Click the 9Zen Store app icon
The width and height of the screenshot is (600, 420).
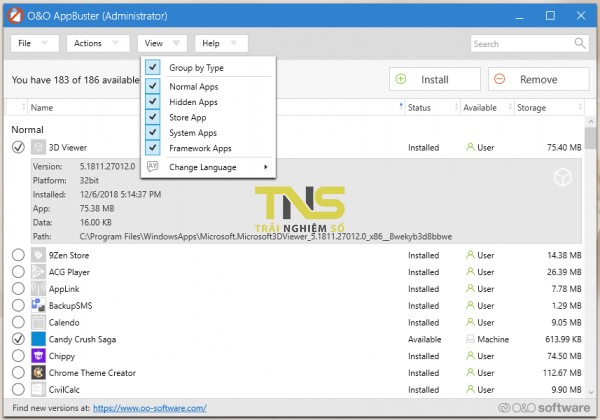[38, 255]
